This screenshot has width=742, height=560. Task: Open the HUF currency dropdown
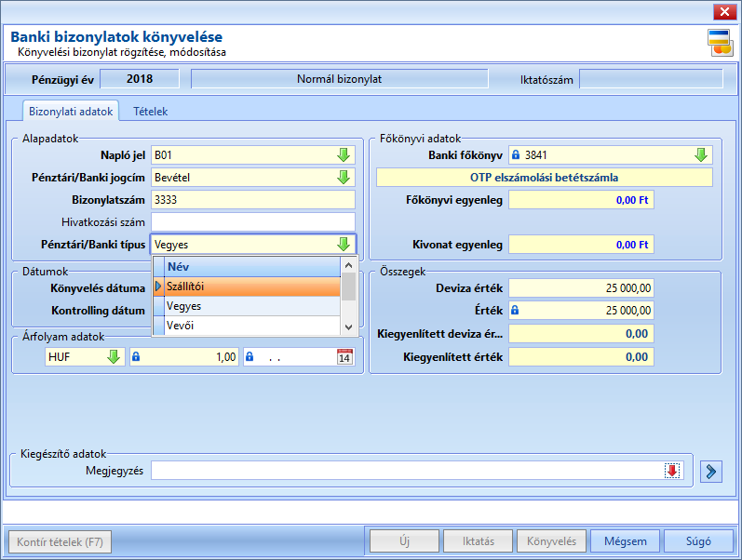coord(114,356)
